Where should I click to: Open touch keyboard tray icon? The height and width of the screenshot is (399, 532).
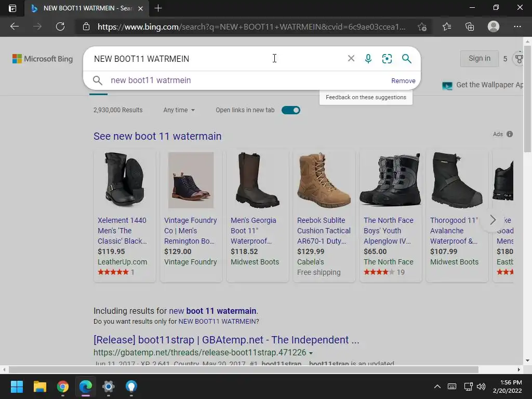click(452, 387)
